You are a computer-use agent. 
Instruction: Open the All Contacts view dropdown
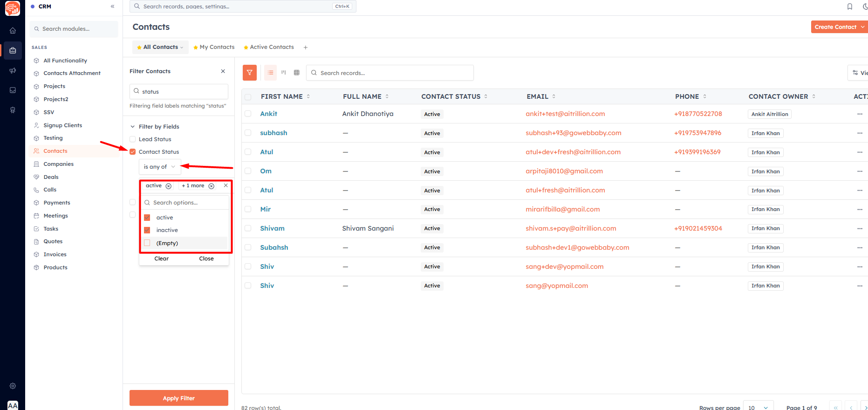coord(182,48)
